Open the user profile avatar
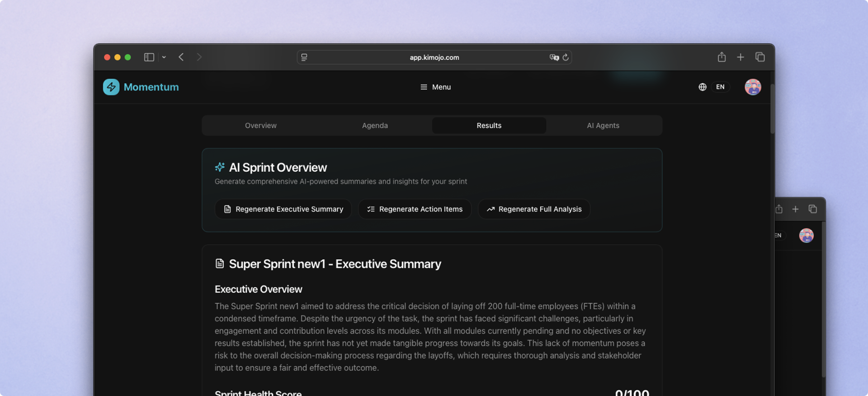This screenshot has height=396, width=868. coord(753,87)
